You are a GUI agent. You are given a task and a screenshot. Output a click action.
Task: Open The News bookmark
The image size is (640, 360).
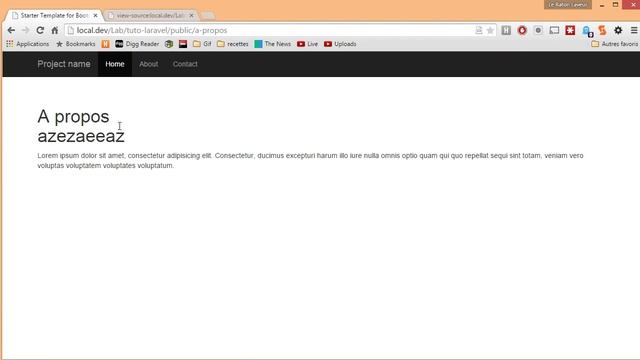point(273,44)
